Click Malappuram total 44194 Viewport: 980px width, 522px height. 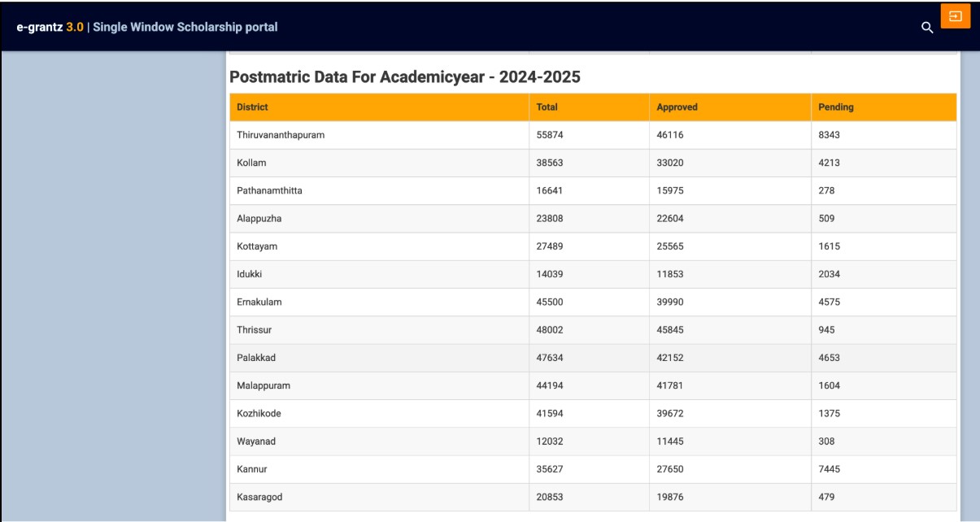(x=550, y=385)
